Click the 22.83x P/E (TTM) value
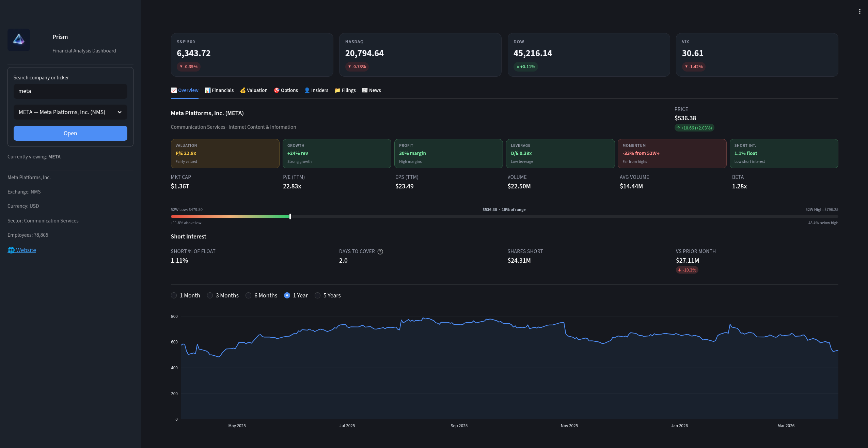This screenshot has height=448, width=868. [x=292, y=186]
